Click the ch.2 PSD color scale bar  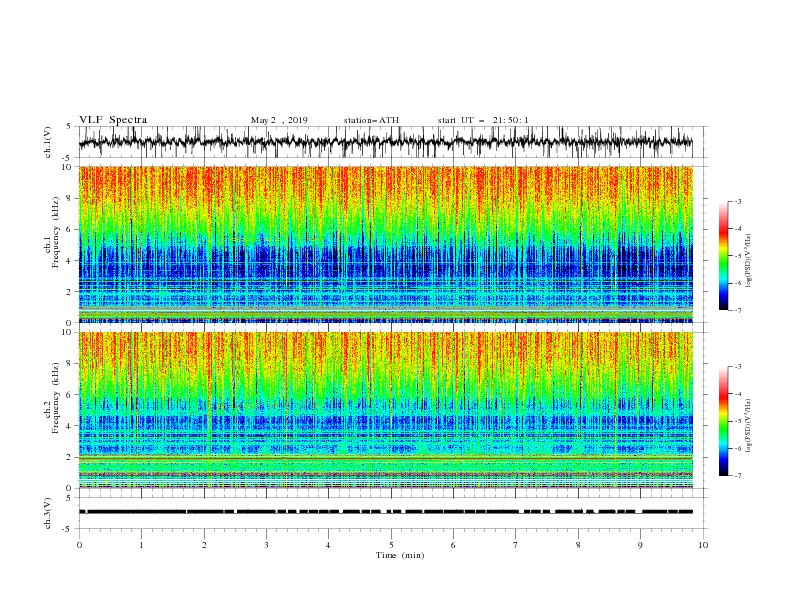coord(723,421)
